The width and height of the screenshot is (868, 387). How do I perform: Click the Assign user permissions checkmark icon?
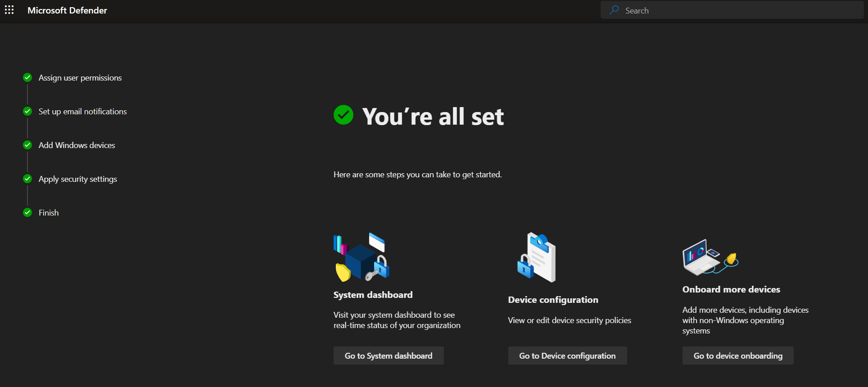(27, 77)
